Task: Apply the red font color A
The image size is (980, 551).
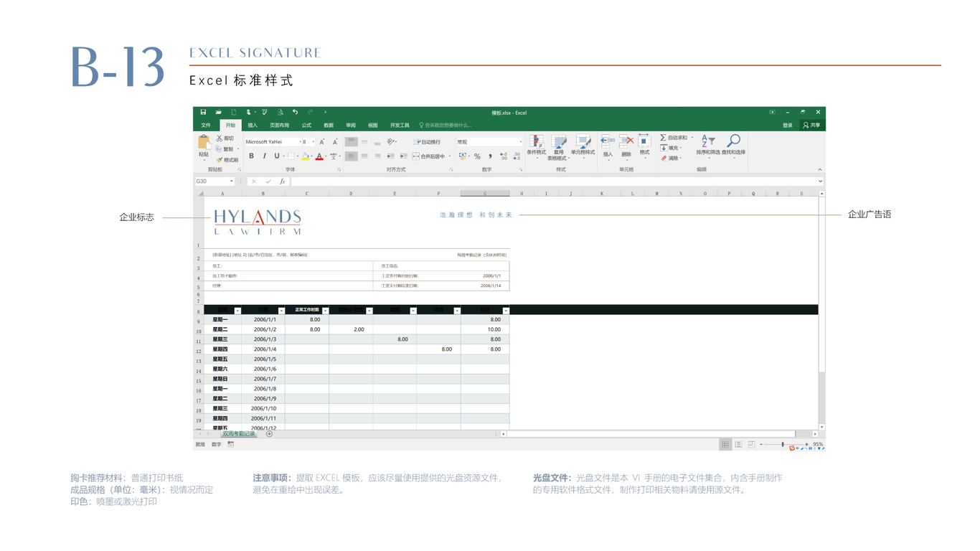Action: tap(319, 156)
